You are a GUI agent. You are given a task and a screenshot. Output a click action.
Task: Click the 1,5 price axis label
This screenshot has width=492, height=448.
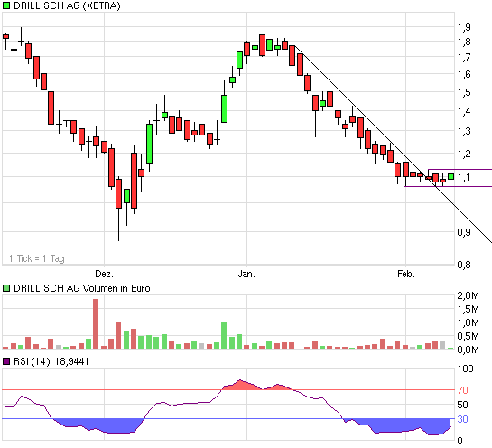(x=464, y=92)
